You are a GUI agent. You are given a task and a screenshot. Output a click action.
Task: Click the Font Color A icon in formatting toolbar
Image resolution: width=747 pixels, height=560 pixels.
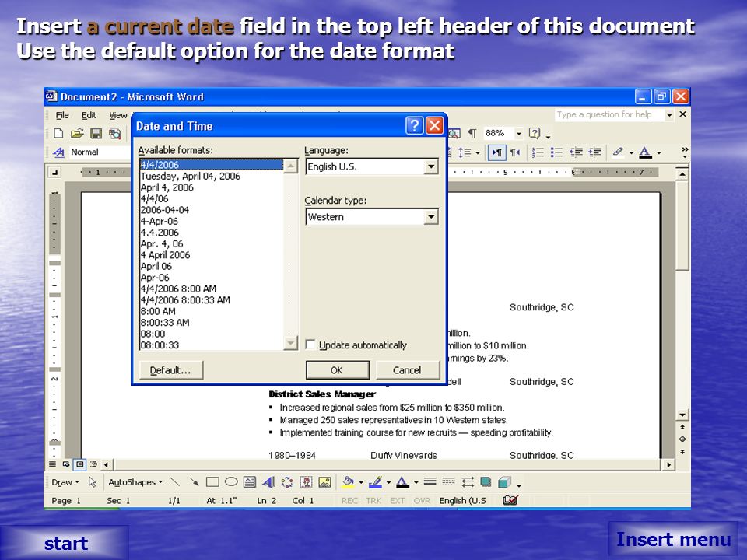pos(645,152)
